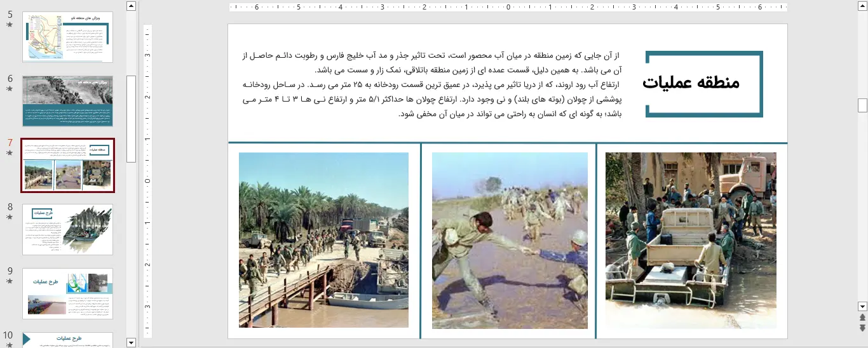Viewport: 868px width, 348px height.
Task: Select slide 5 thumbnail
Action: pos(67,37)
